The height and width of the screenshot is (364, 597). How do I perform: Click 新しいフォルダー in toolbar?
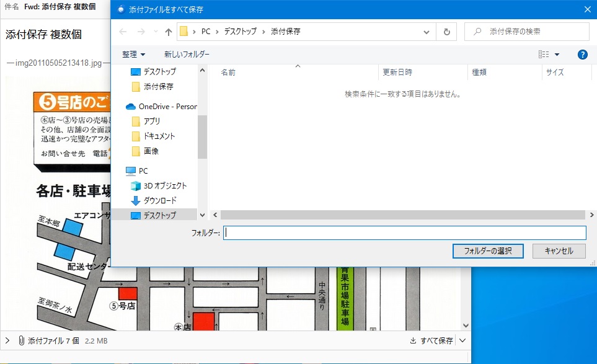pos(187,55)
